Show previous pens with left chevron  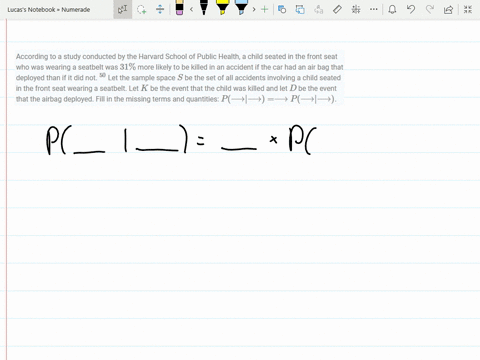(x=191, y=9)
